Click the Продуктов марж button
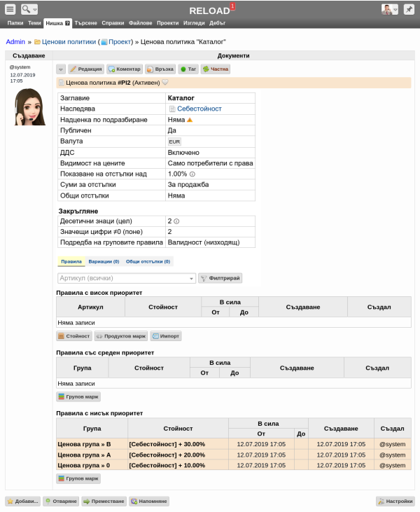This screenshot has height=512, width=420. [120, 336]
